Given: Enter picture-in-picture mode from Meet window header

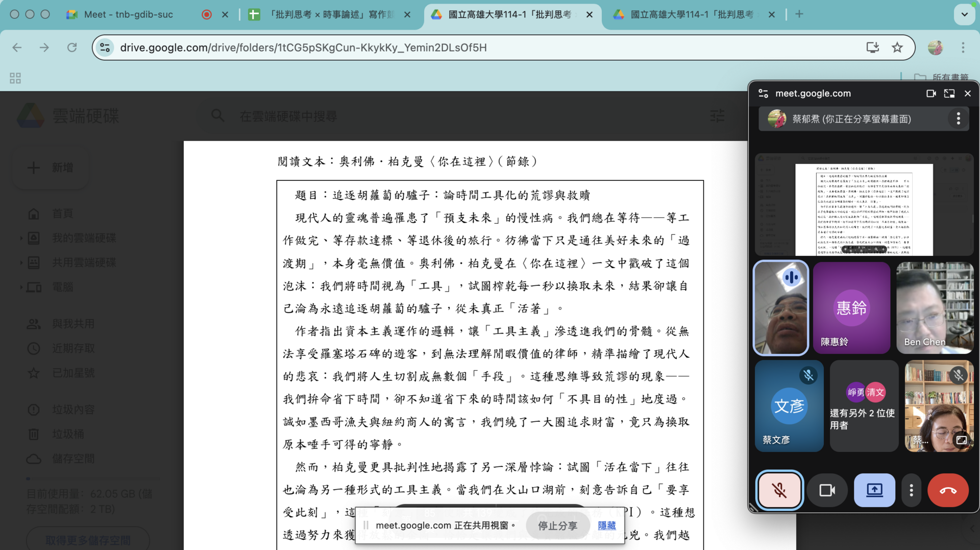Looking at the screenshot, I should pyautogui.click(x=949, y=93).
